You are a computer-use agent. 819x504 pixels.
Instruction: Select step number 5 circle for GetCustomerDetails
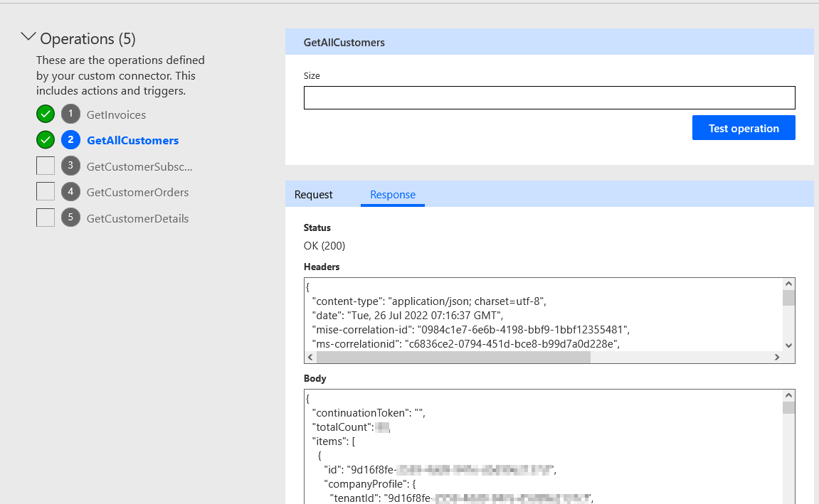tap(70, 218)
